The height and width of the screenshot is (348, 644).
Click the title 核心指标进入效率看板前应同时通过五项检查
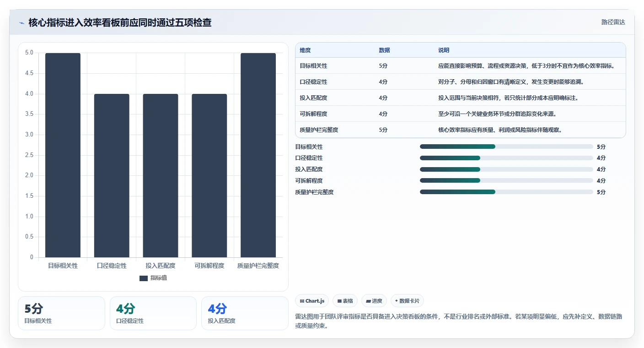120,22
